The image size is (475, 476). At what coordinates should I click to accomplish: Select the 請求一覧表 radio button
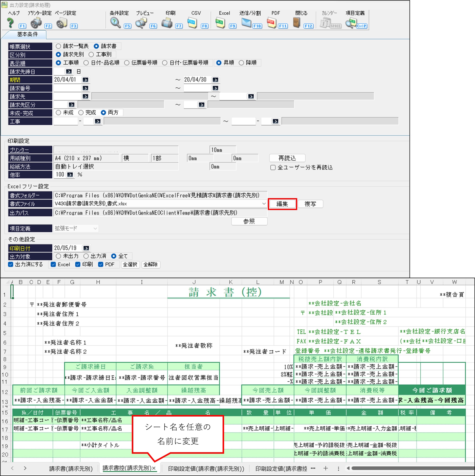tap(58, 46)
